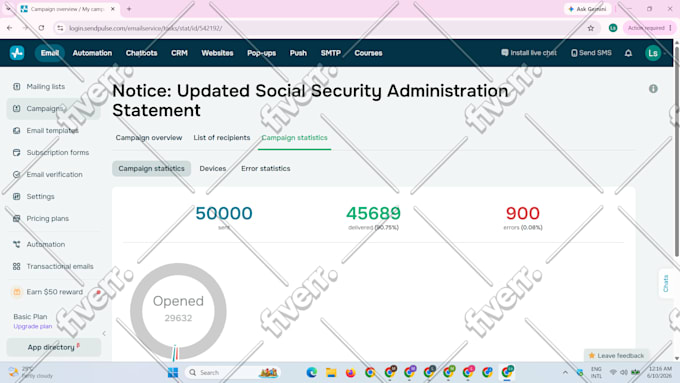This screenshot has height=383, width=680.
Task: Open Microsoft Edge from the taskbar
Action: 311,373
